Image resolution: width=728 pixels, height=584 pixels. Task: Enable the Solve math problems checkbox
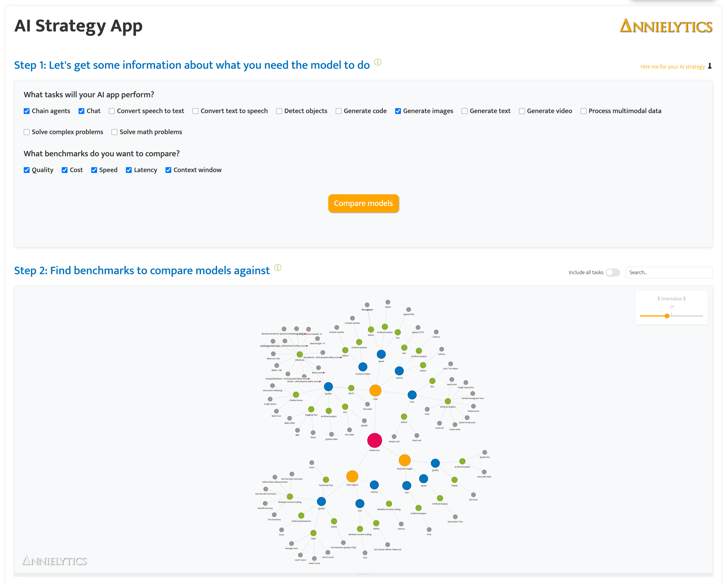pos(114,132)
